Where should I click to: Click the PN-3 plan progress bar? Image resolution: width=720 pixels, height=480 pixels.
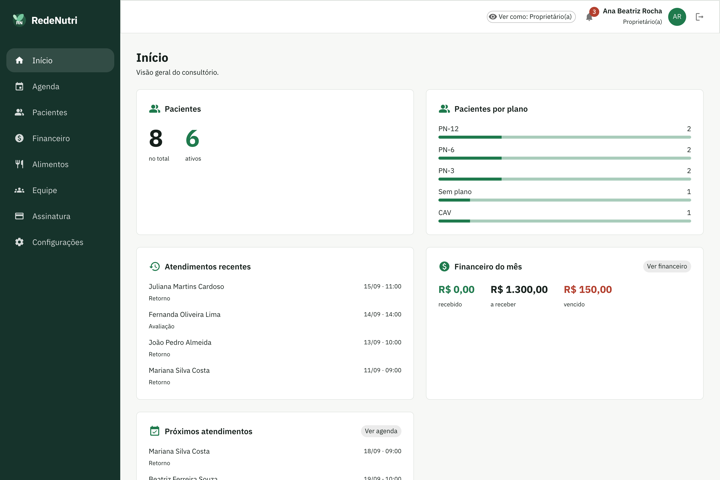pyautogui.click(x=564, y=179)
